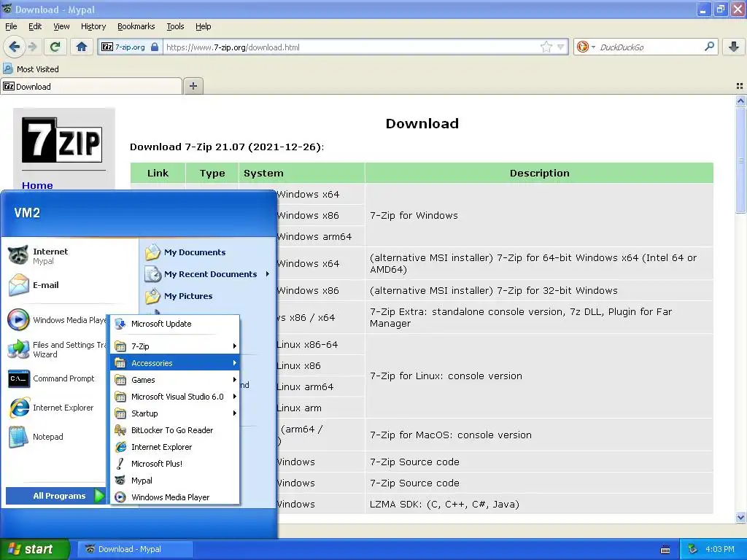Viewport: 747px width, 560px height.
Task: Open the Bookmarks menu
Action: (136, 26)
